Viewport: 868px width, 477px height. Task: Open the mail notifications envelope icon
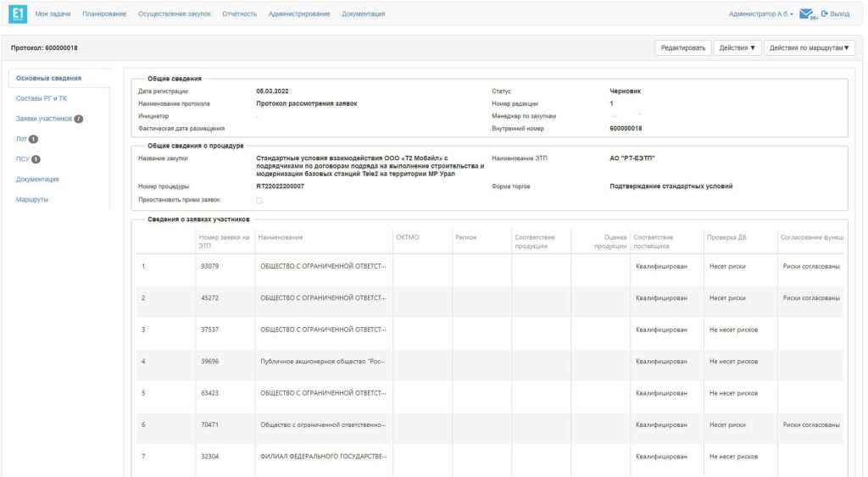[x=806, y=14]
